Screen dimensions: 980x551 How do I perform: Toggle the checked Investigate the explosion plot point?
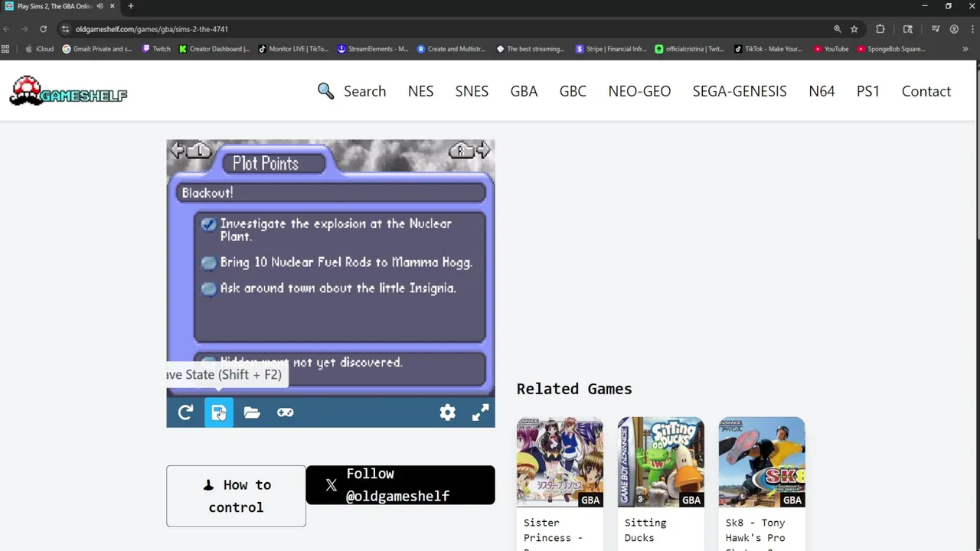coord(208,224)
